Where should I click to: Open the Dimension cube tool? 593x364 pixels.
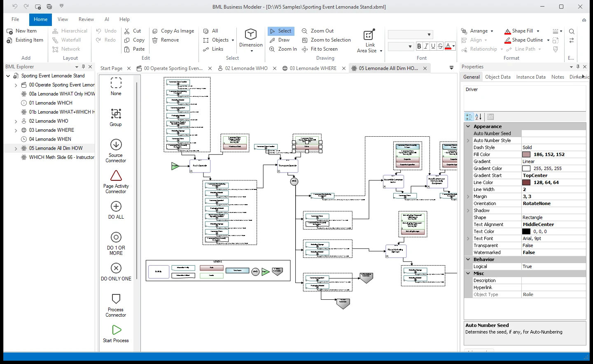coord(251,40)
